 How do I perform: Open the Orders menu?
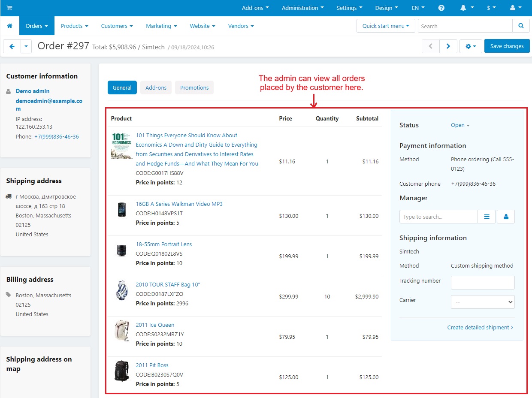point(37,26)
